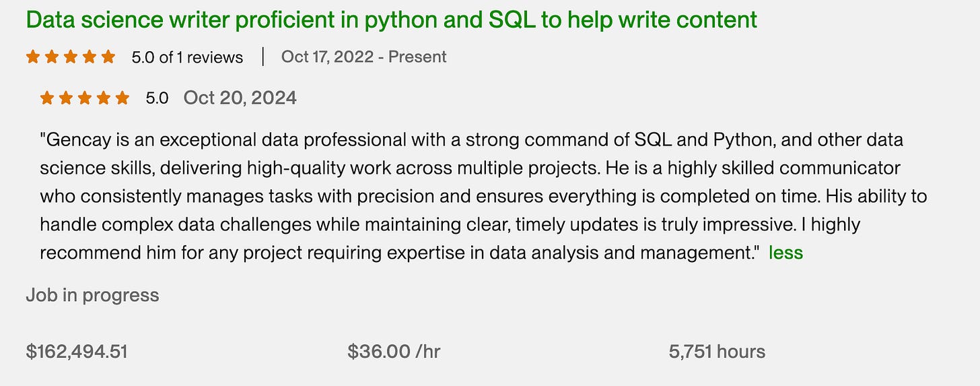The height and width of the screenshot is (386, 980).
Task: Click the first star of the overall job rating
Action: coord(33,57)
